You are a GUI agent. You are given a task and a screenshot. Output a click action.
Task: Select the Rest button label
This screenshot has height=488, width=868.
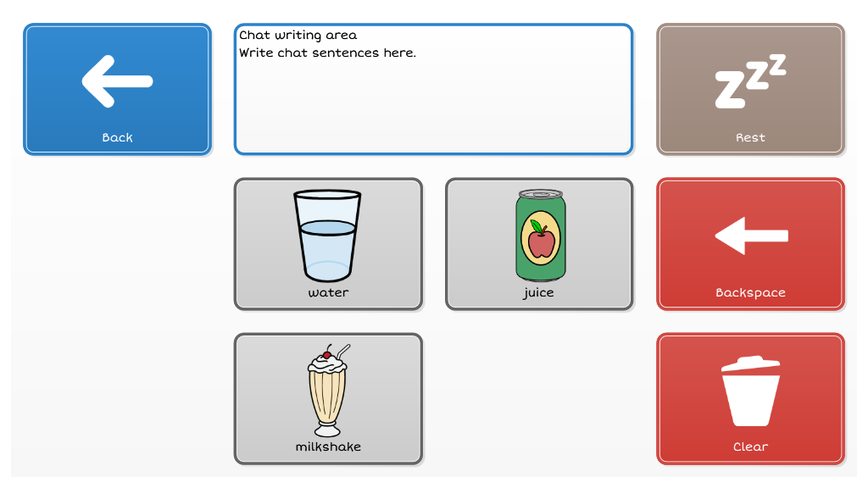(x=750, y=137)
